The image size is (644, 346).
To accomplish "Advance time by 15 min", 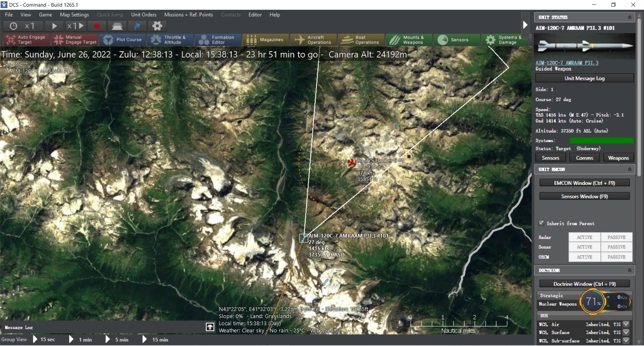I will 155,339.
